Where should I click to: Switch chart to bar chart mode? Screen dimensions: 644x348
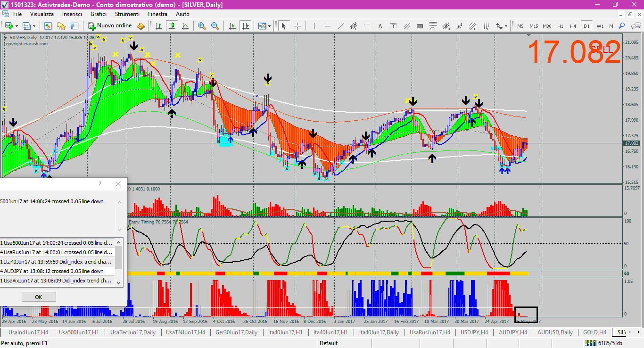click(159, 26)
